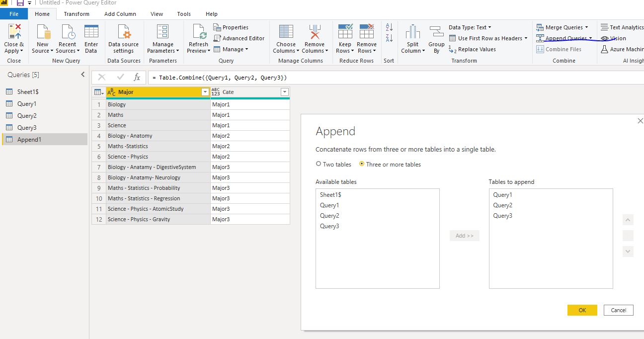Viewport: 644px width, 339px height.
Task: Click the table corner menu icon
Action: [99, 92]
